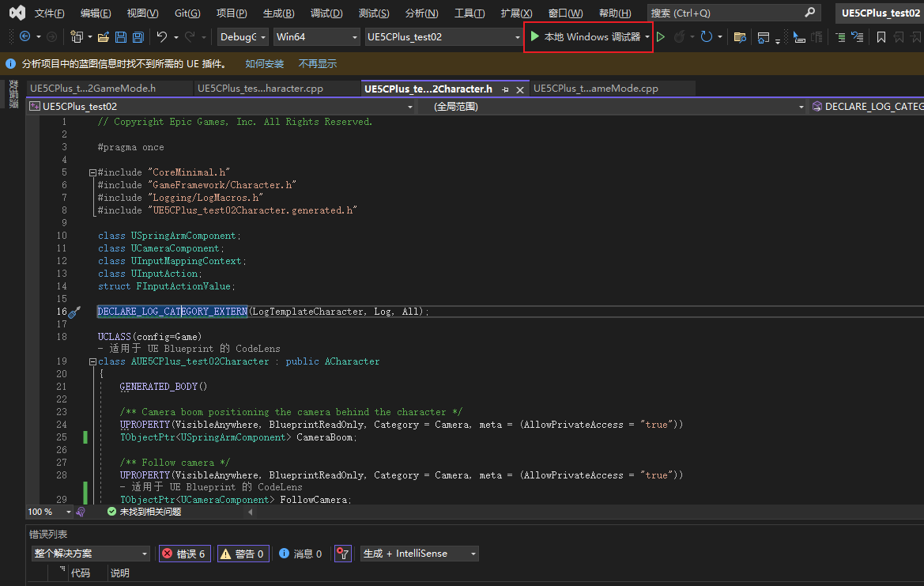Open the Win64 platform dropdown
The image size is (924, 586).
coord(316,36)
